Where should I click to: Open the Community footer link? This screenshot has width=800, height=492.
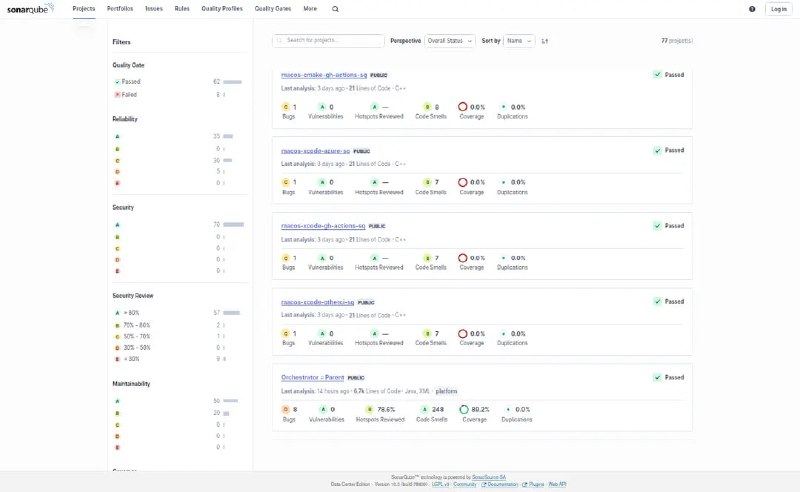[465, 484]
